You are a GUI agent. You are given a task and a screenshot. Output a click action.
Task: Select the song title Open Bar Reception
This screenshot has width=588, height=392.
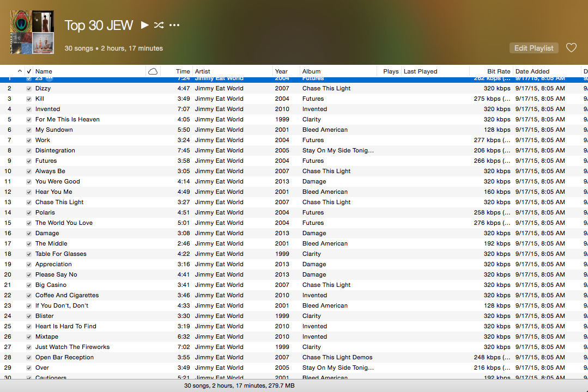64,357
